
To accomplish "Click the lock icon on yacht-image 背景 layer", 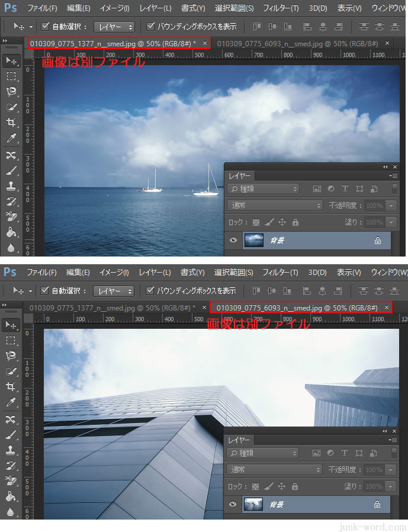I will (377, 241).
